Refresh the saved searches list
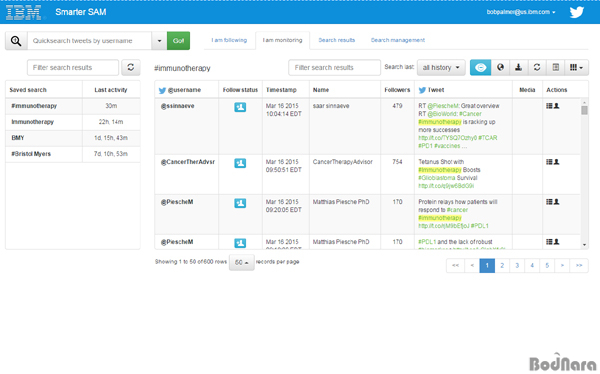The width and height of the screenshot is (600, 374). [x=130, y=67]
